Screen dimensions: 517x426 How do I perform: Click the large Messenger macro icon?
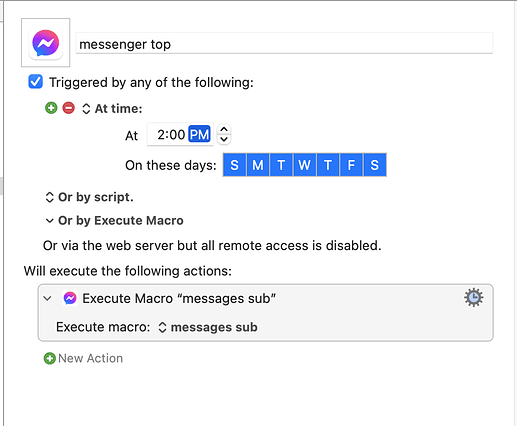[x=46, y=43]
